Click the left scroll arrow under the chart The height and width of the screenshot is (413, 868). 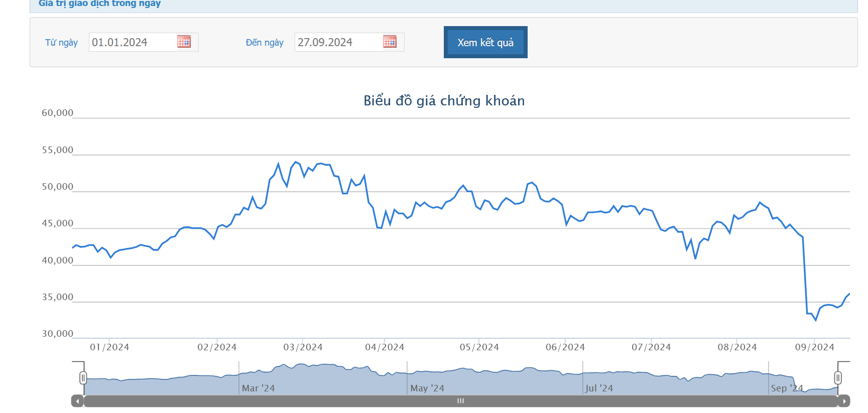click(77, 401)
